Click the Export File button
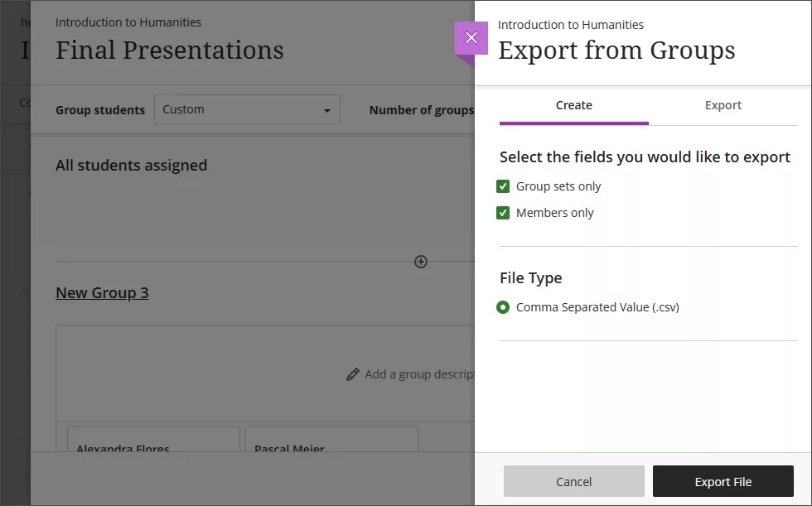This screenshot has width=812, height=506. [723, 481]
